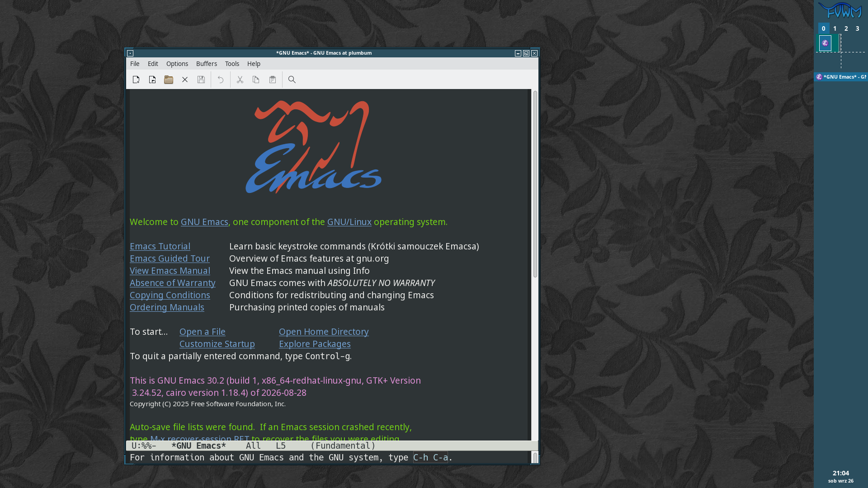Viewport: 868px width, 488px height.
Task: Click the minibuffer scrollbar
Action: point(535,458)
